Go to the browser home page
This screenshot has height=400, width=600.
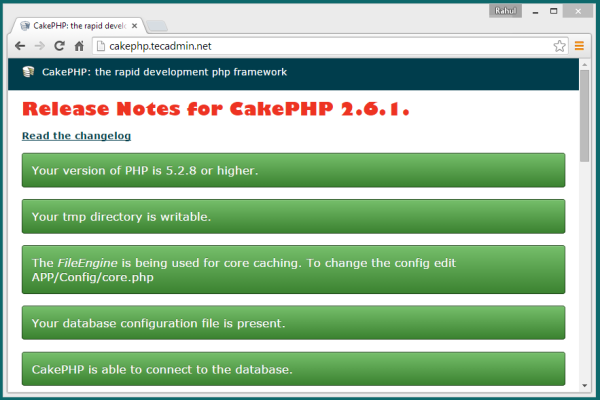[78, 46]
